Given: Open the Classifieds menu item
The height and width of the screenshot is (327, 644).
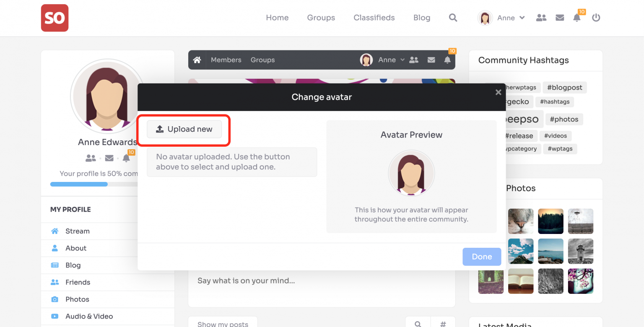Looking at the screenshot, I should click(374, 18).
